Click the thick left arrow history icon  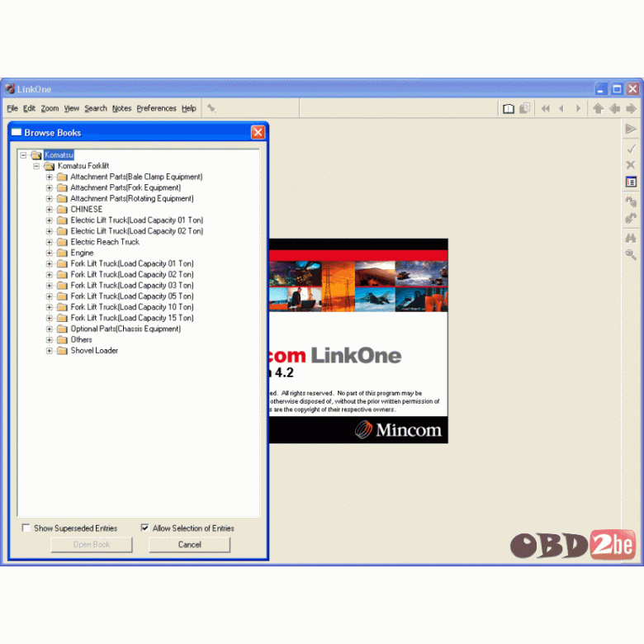click(x=615, y=108)
